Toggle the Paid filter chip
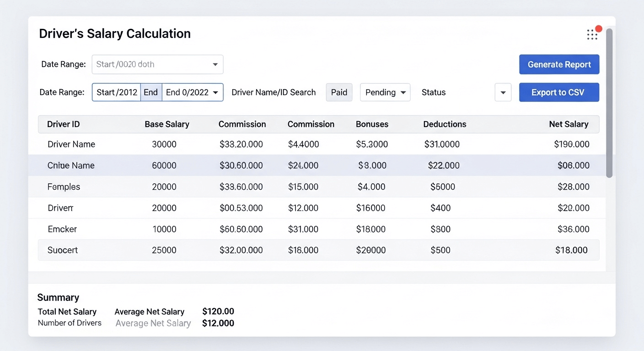Viewport: 644px width, 351px height. [x=339, y=92]
